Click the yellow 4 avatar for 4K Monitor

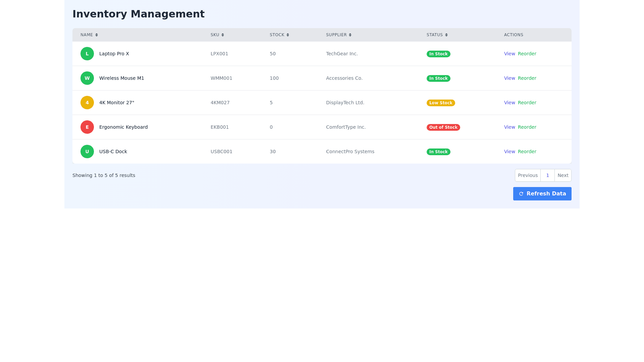[87, 103]
